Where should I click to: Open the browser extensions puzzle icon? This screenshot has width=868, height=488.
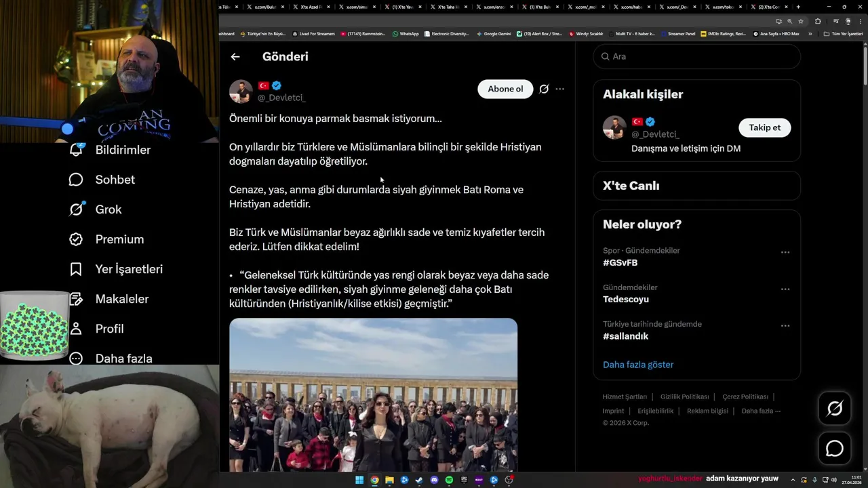click(818, 21)
